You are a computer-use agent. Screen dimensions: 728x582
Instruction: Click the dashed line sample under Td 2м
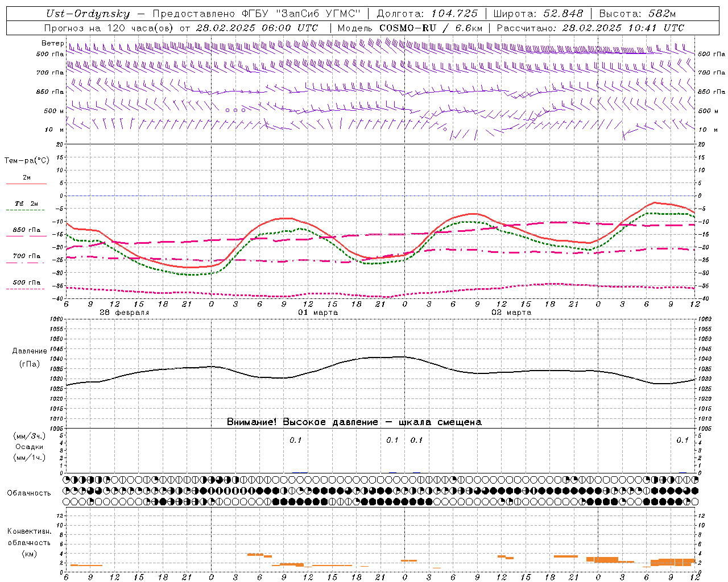26,210
